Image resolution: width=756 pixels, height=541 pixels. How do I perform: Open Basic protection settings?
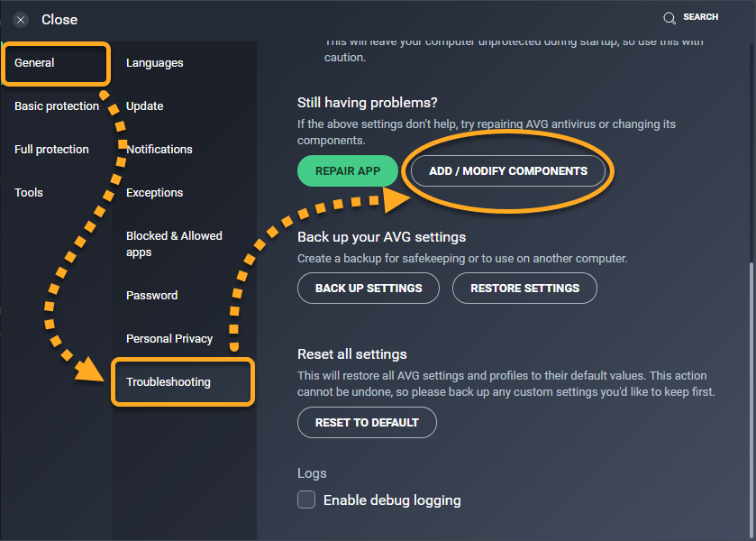[x=57, y=106]
